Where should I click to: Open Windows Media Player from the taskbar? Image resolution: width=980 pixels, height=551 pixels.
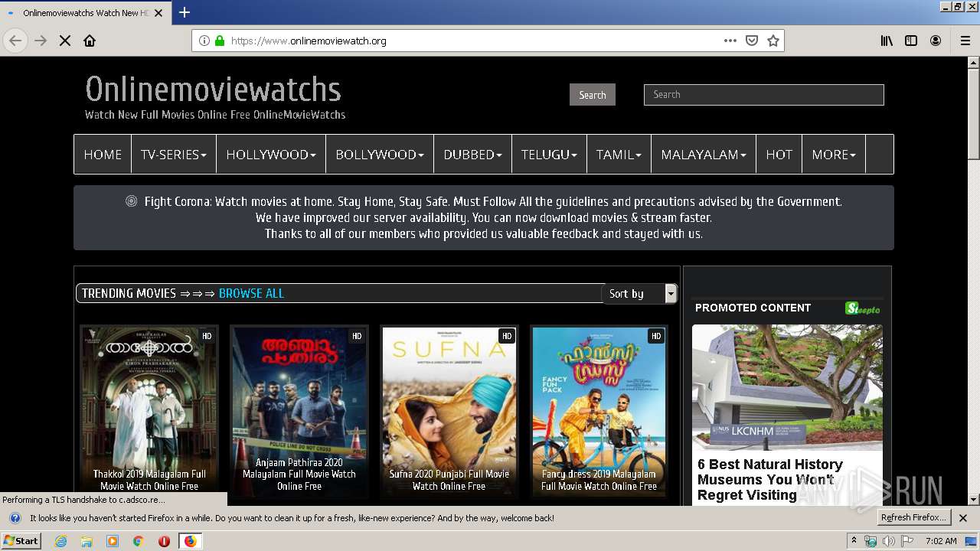(113, 541)
